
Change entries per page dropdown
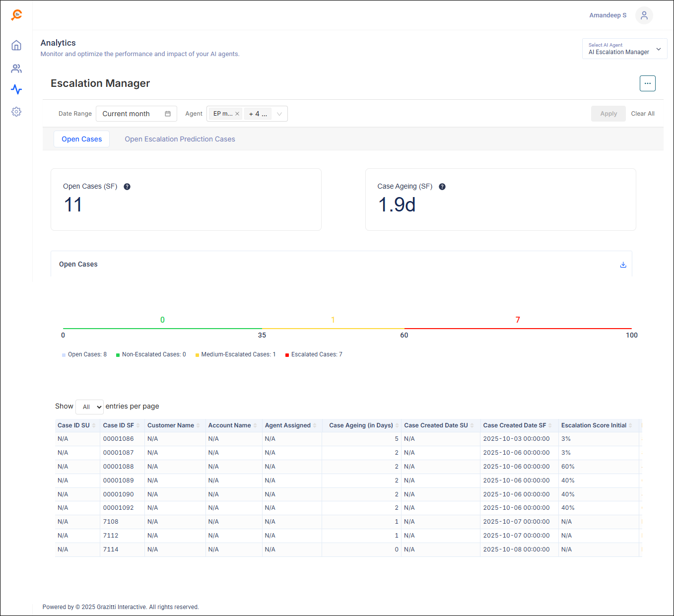[x=90, y=407]
